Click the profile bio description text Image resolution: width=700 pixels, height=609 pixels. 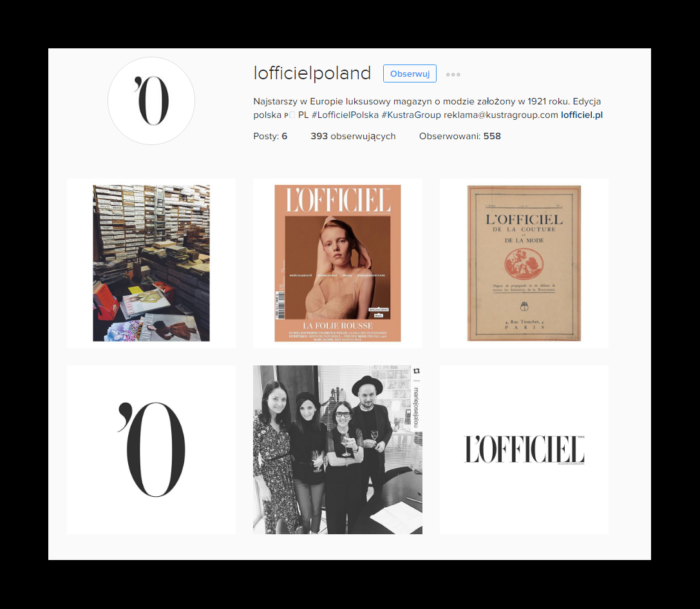[x=428, y=108]
